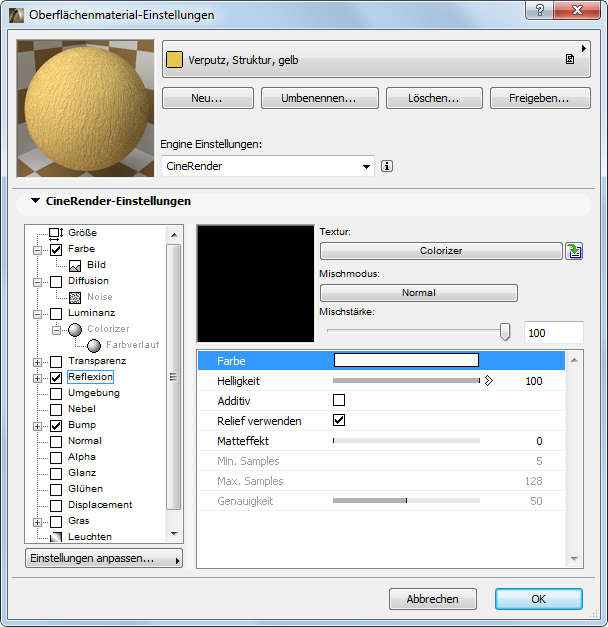Confirm with the OK button
This screenshot has height=627, width=608.
(539, 599)
